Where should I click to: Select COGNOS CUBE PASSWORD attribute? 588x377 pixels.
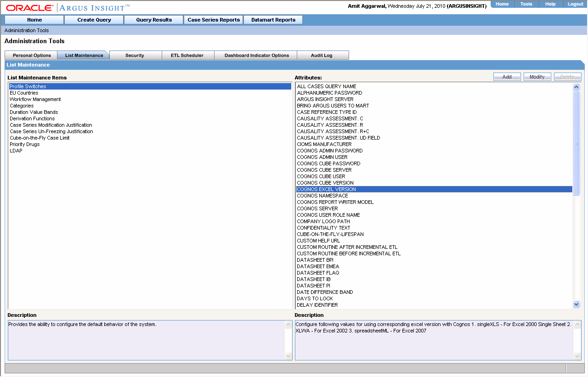[434, 163]
